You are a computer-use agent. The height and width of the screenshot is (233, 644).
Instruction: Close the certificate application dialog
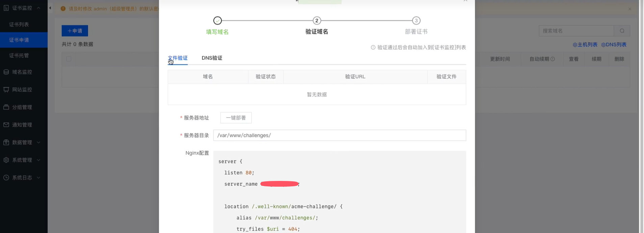click(465, 1)
